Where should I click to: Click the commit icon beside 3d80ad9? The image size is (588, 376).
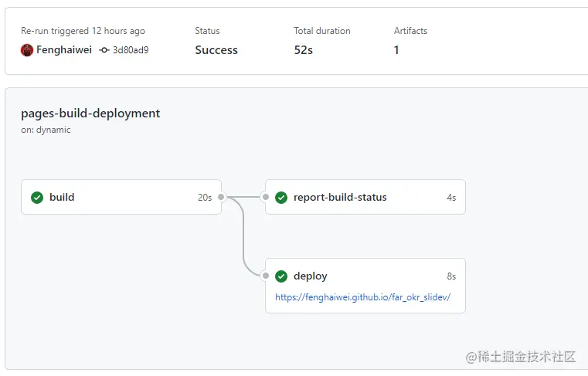coord(104,50)
